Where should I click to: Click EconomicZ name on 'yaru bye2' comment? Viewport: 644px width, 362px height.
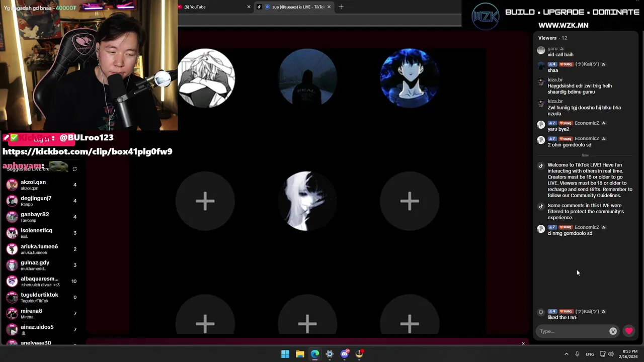587,123
